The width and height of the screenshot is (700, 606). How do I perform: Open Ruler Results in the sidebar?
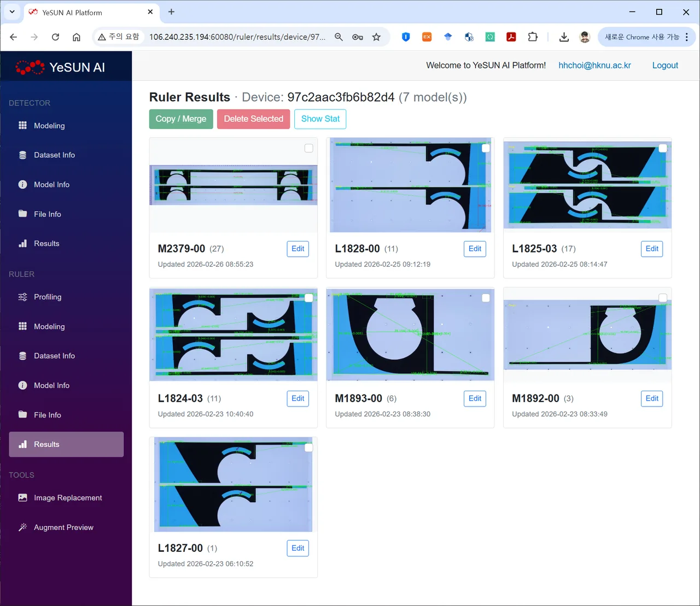66,444
